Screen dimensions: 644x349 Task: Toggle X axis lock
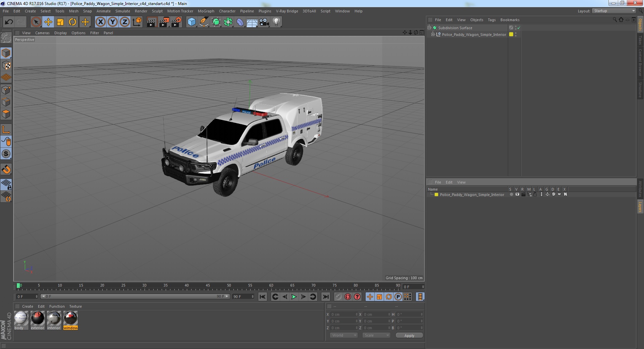click(100, 22)
